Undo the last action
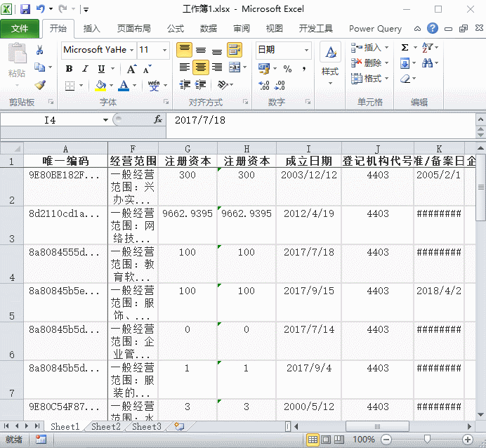The width and height of the screenshot is (486, 448). [x=41, y=9]
